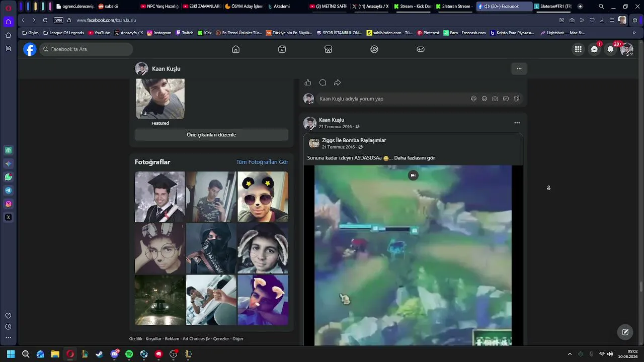The height and width of the screenshot is (362, 644).
Task: Open the Ziggs İle Bomba Paylaşımlar page link
Action: coord(354,140)
